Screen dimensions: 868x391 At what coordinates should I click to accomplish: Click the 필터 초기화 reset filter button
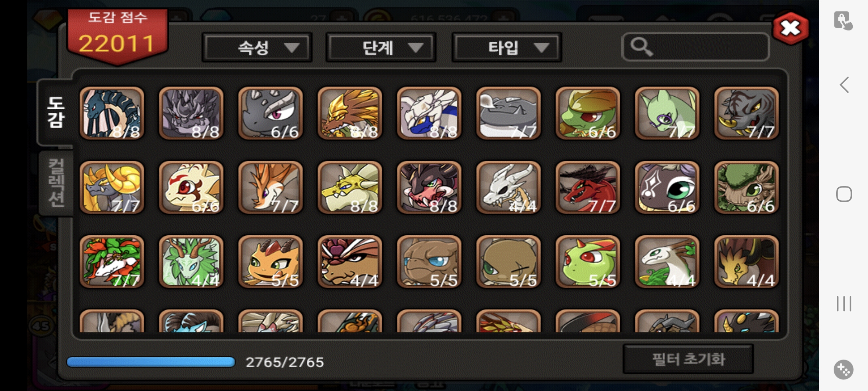click(x=688, y=359)
